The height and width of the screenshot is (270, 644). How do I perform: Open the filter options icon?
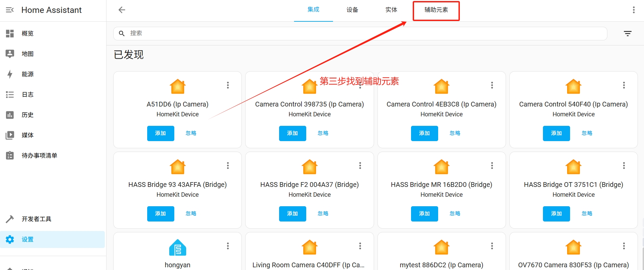628,33
